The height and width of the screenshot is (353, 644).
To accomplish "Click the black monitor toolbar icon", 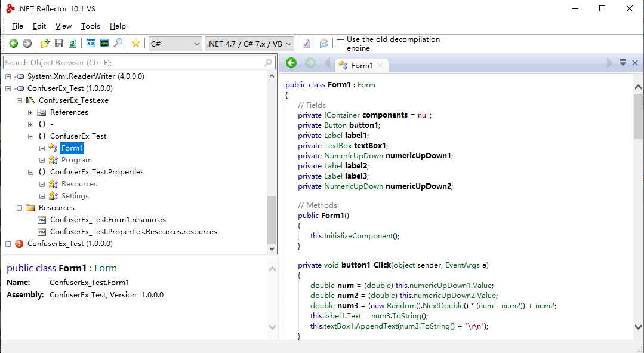I will [104, 43].
